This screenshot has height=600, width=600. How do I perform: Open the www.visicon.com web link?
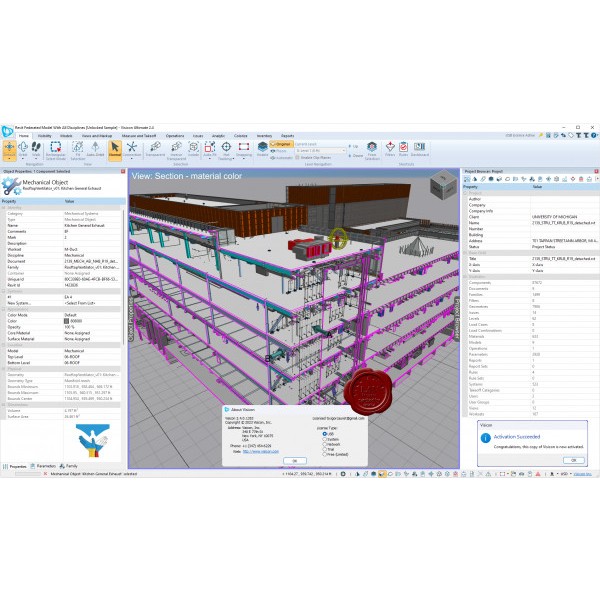point(261,452)
